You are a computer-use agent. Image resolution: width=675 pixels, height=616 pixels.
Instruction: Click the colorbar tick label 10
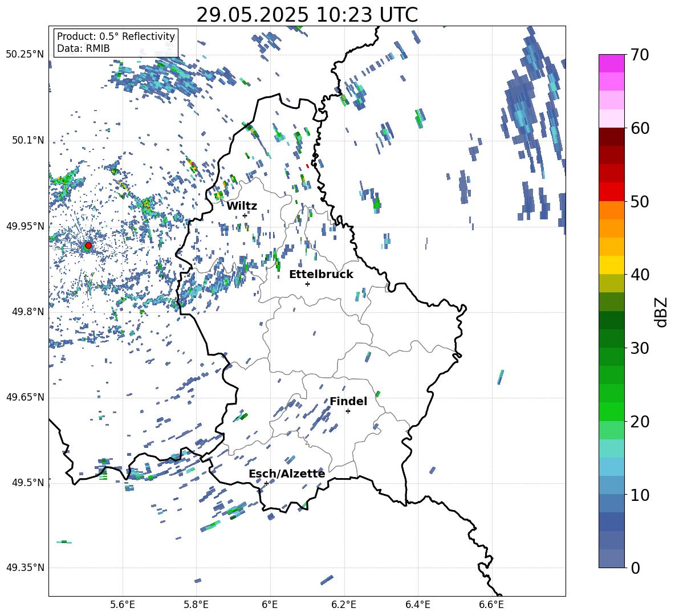(x=640, y=495)
